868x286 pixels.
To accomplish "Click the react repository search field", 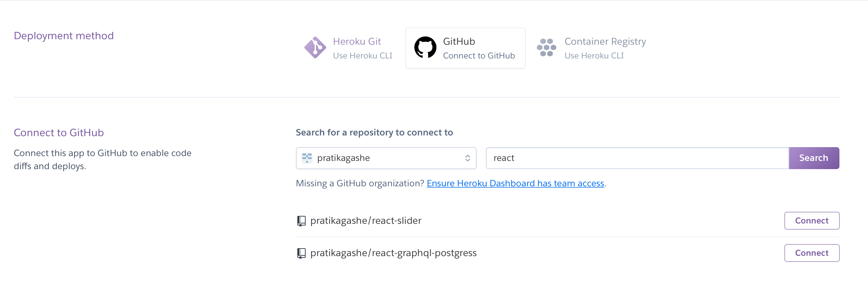I will coord(637,158).
